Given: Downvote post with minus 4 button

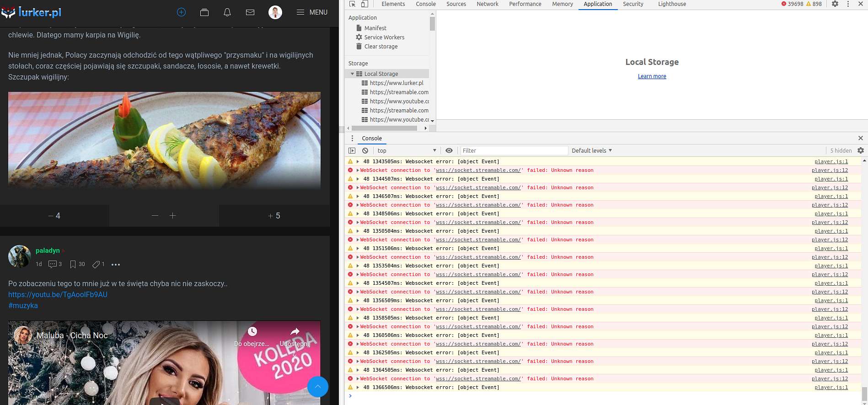Looking at the screenshot, I should click(x=54, y=216).
